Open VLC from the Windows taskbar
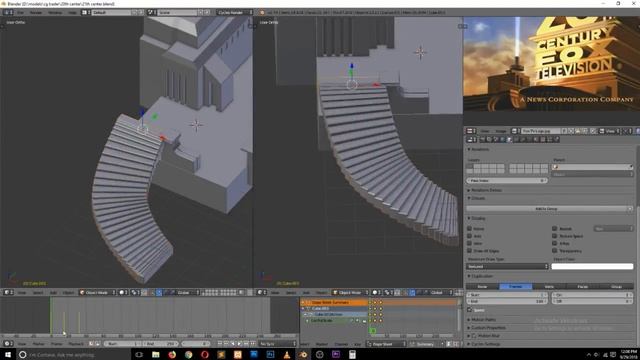640x360 pixels. (x=287, y=355)
